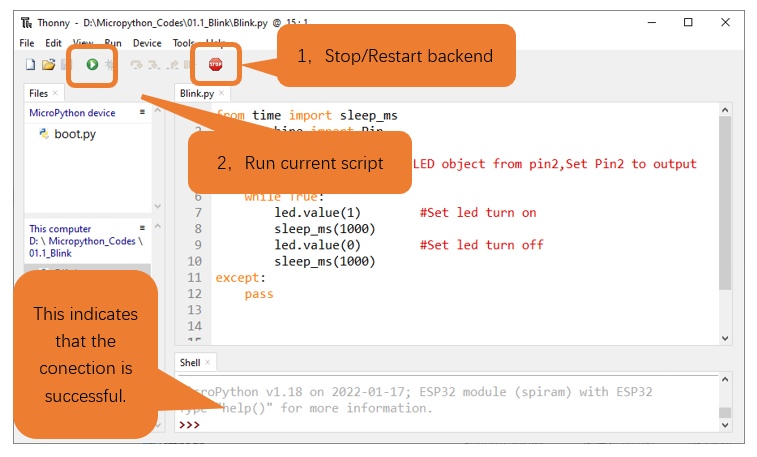Click the This computer heading
757x457 pixels.
coord(60,229)
